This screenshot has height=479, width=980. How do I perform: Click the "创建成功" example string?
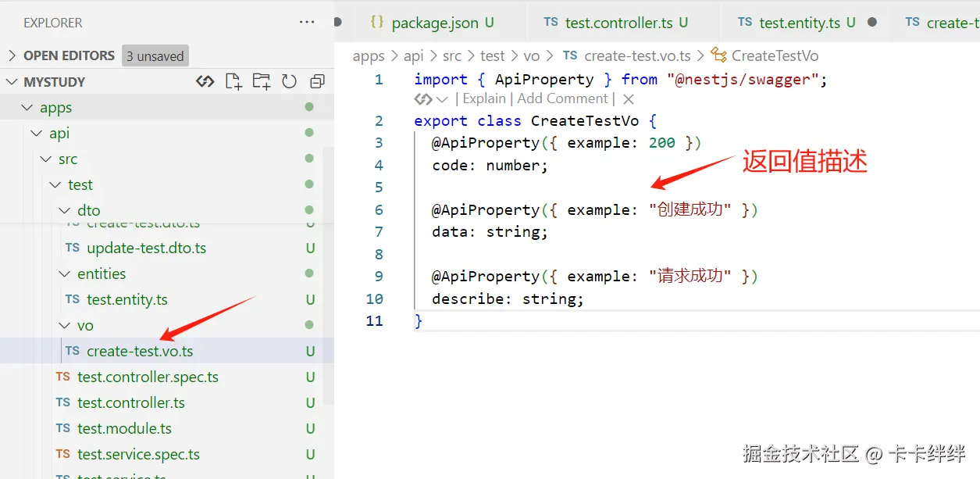(x=690, y=209)
